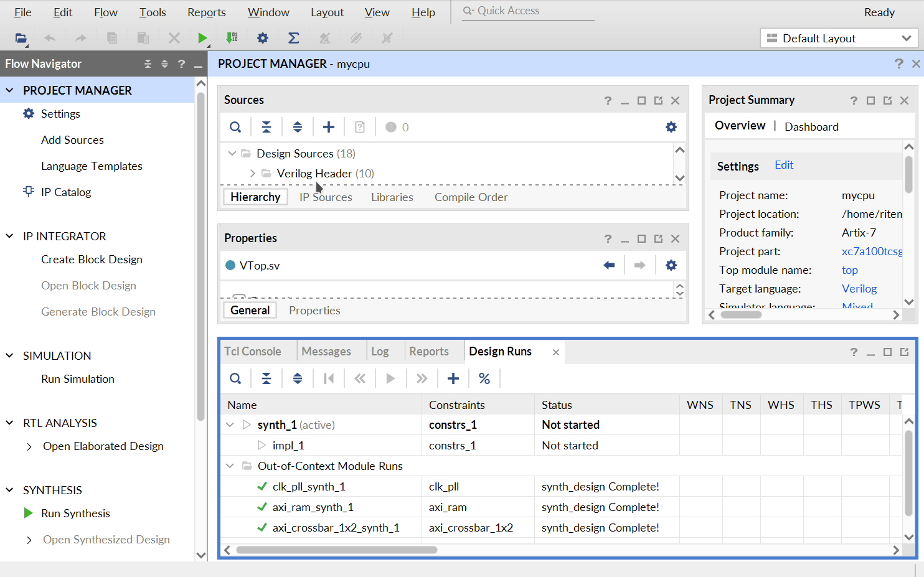Toggle percent display in Design Runs
The height and width of the screenshot is (577, 924).
tap(484, 378)
